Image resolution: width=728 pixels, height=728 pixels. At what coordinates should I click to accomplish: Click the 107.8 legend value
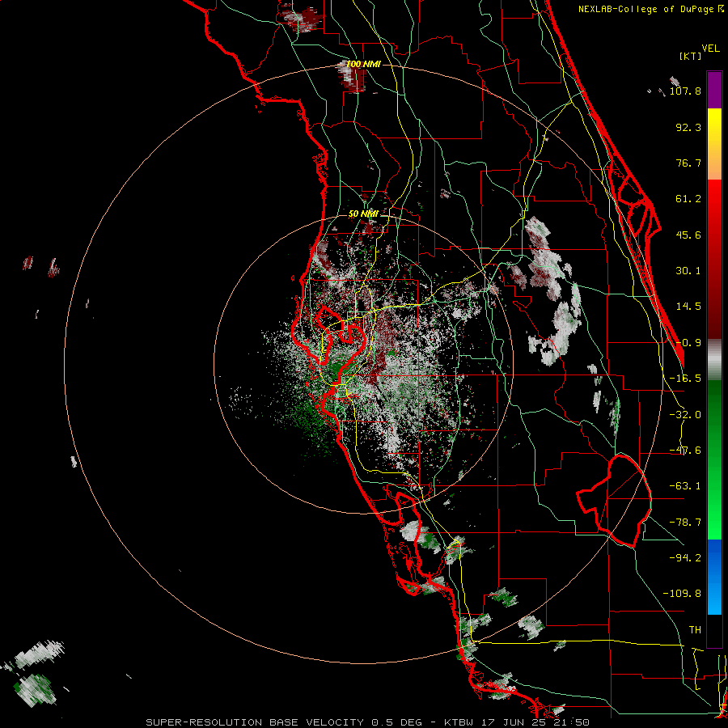(x=685, y=91)
